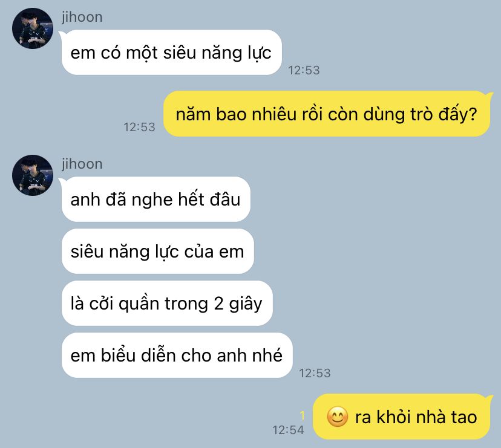Tap the top jihoon sender name
Image resolution: width=501 pixels, height=448 pixels.
click(82, 17)
